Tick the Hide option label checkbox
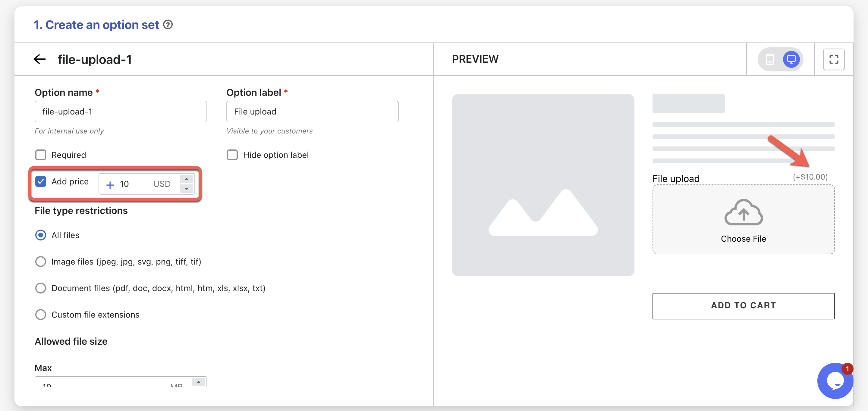 click(232, 155)
